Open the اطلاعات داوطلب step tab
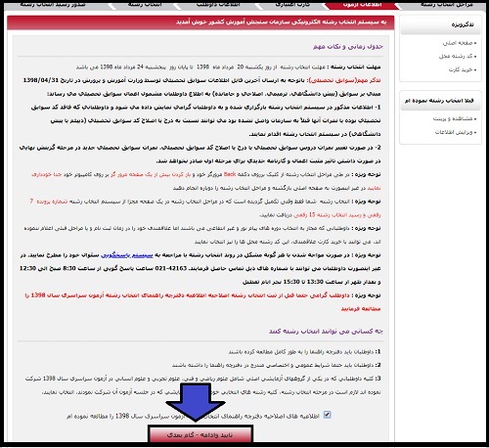 (x=218, y=5)
